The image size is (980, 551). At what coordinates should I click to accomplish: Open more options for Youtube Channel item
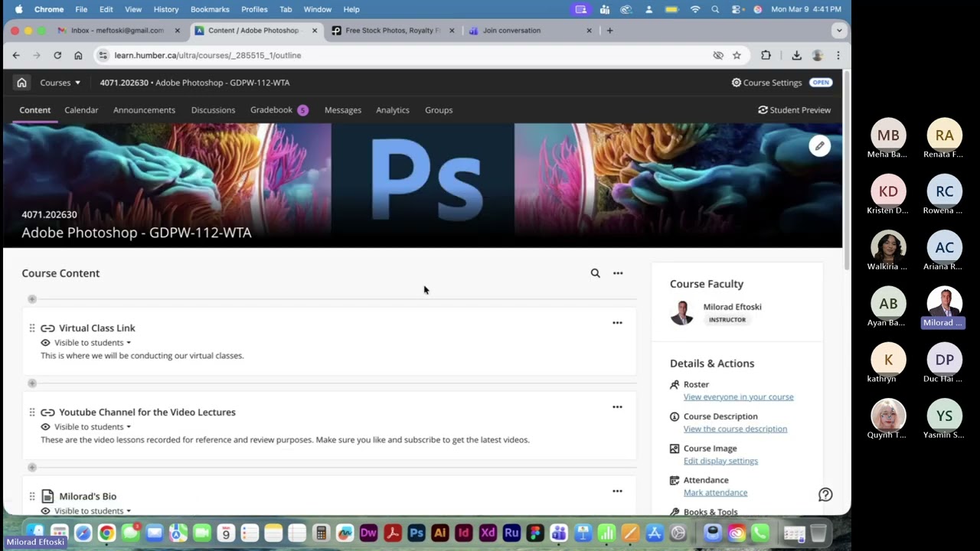pyautogui.click(x=617, y=407)
